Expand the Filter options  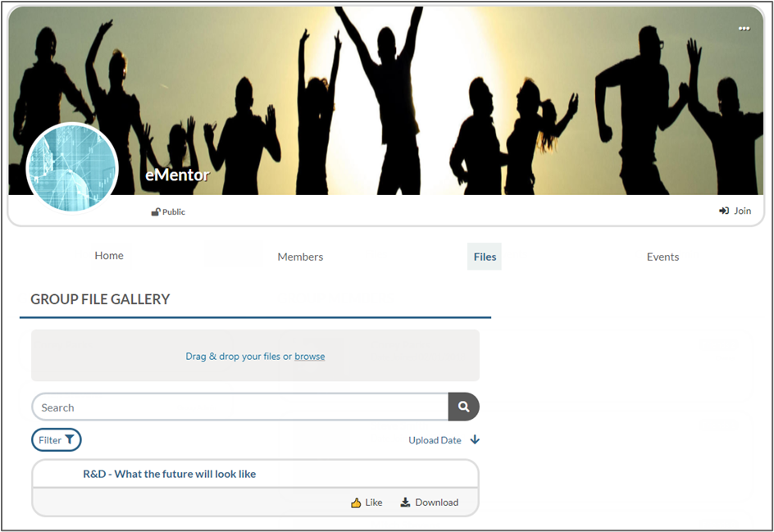point(57,439)
